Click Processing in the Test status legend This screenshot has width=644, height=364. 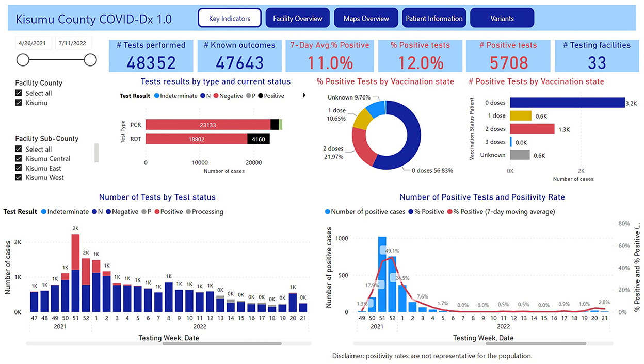click(204, 211)
